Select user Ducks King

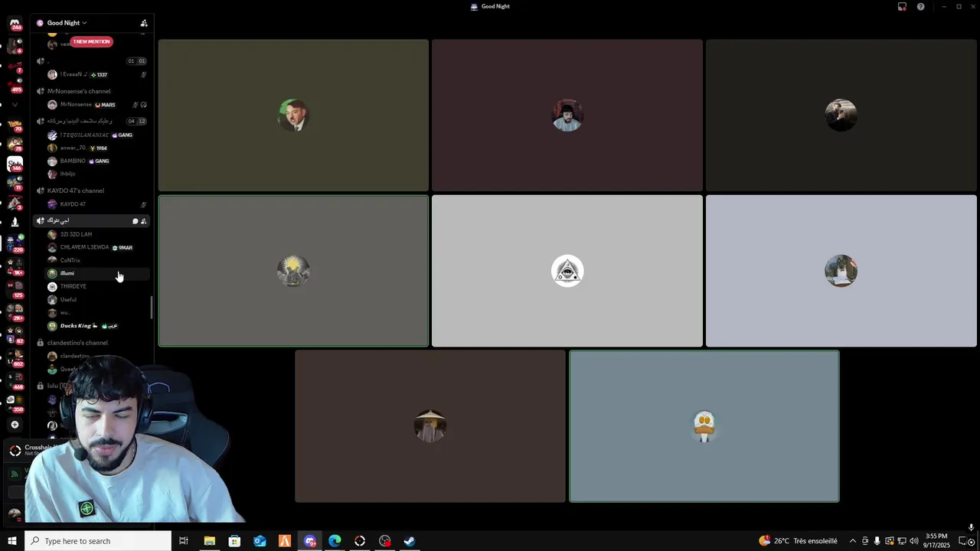[x=96, y=326]
